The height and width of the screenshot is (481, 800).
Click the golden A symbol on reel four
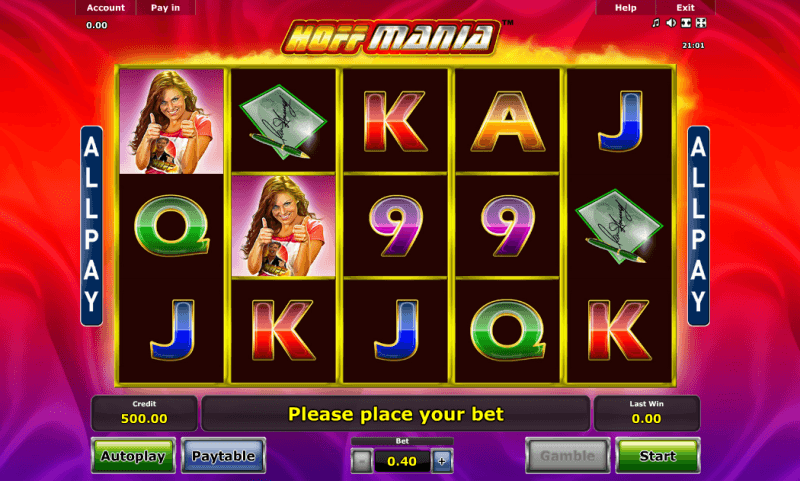[508, 121]
